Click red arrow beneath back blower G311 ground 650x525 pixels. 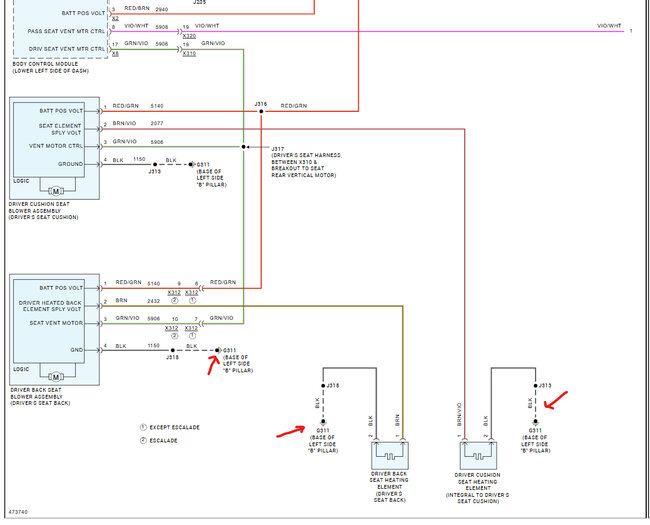coord(213,365)
